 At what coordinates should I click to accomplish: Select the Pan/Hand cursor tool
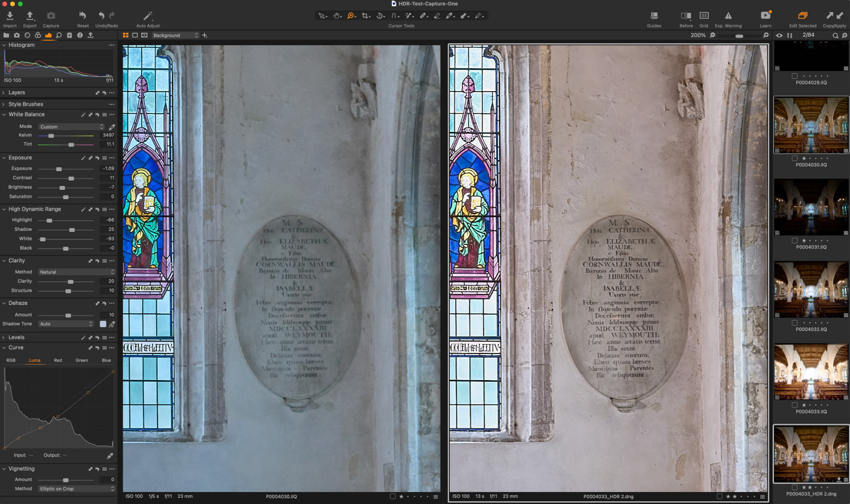(x=336, y=15)
